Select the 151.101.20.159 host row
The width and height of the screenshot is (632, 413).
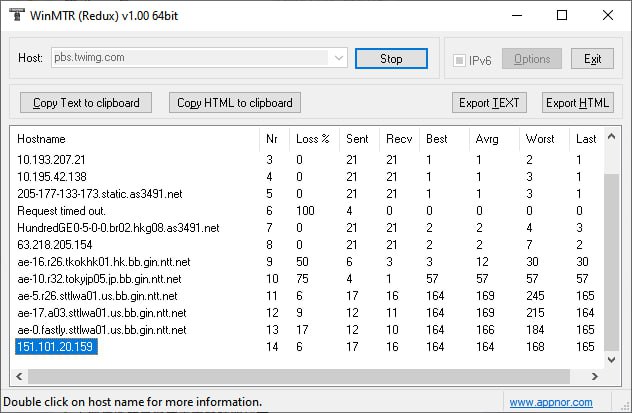(56, 347)
